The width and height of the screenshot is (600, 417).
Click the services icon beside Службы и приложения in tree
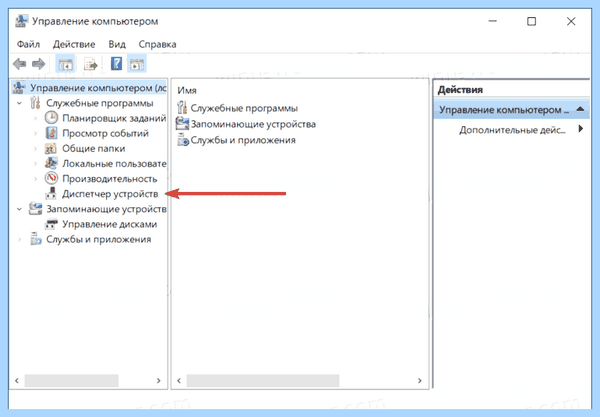(x=36, y=239)
